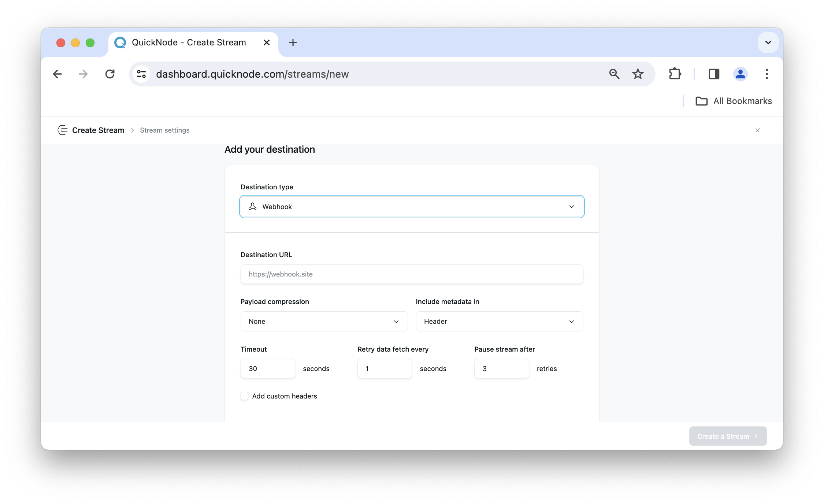The height and width of the screenshot is (504, 824).
Task: Click the Pause stream after retries input
Action: click(501, 368)
